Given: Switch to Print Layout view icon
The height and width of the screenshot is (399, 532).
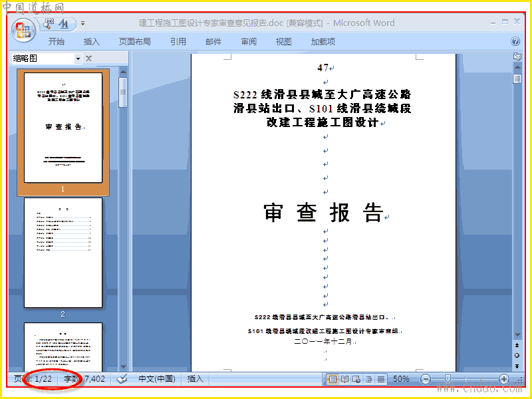Looking at the screenshot, I should pyautogui.click(x=332, y=379).
